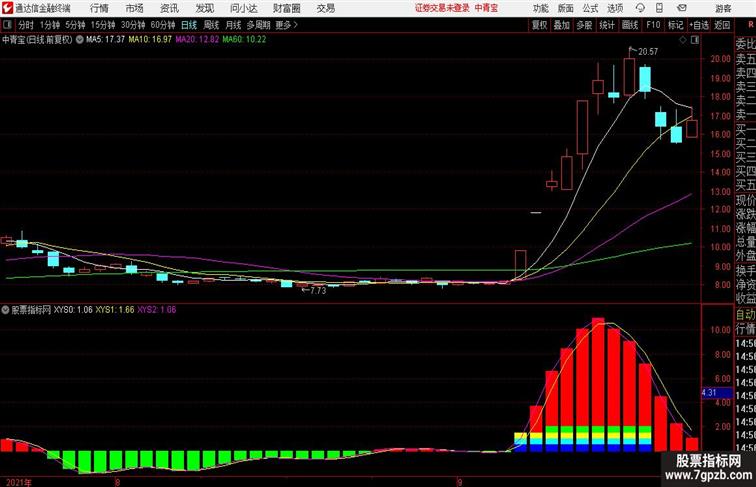Viewport: 756px width, 487px height.
Task: Switch to the 60分钟 period tab
Action: pyautogui.click(x=163, y=25)
